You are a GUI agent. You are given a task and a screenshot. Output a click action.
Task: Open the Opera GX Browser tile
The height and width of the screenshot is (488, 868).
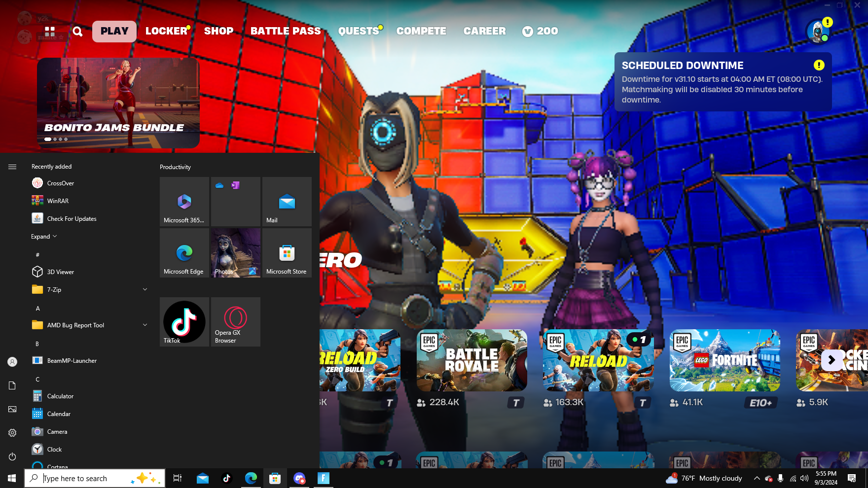(x=236, y=322)
